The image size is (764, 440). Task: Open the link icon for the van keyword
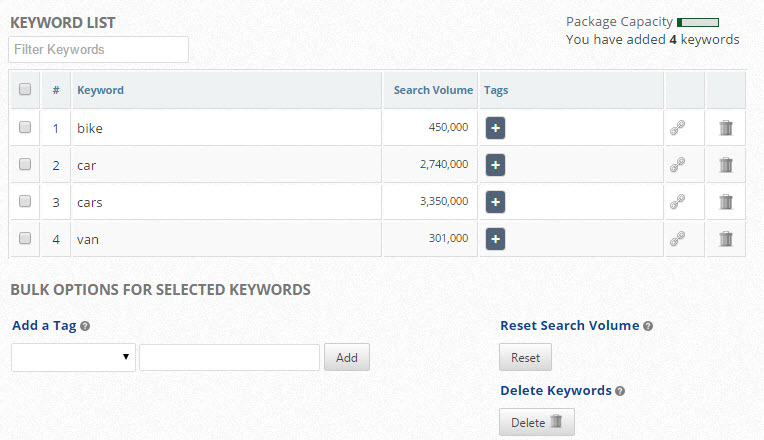tap(677, 239)
